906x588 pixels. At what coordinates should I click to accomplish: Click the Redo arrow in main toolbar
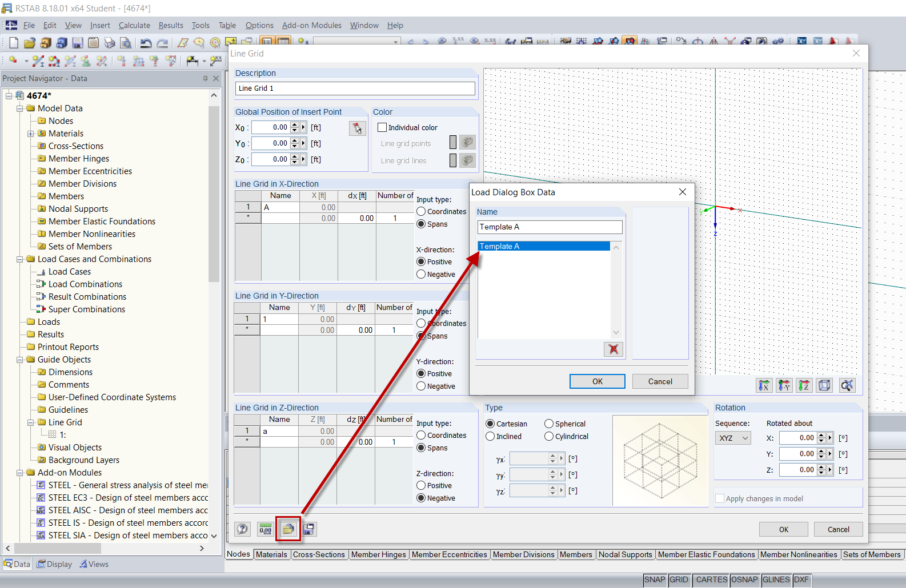click(163, 43)
